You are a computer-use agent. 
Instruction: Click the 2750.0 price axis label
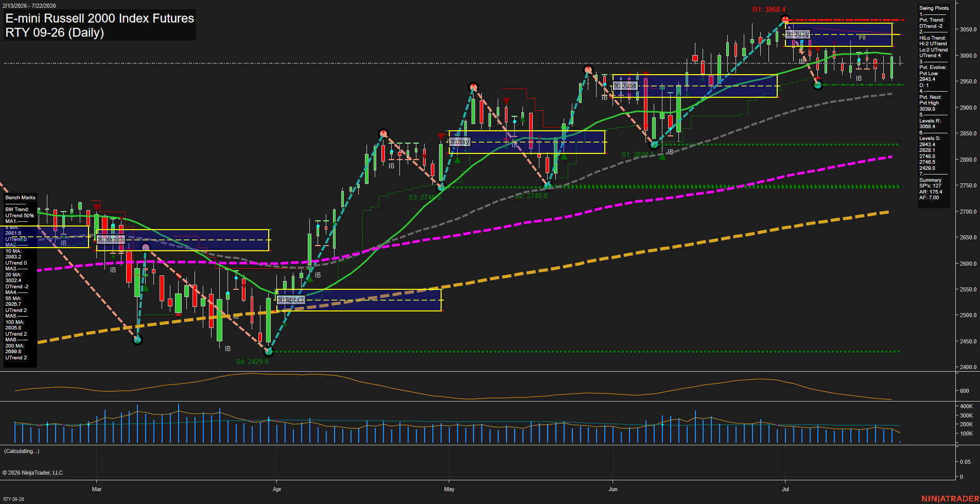(x=968, y=185)
